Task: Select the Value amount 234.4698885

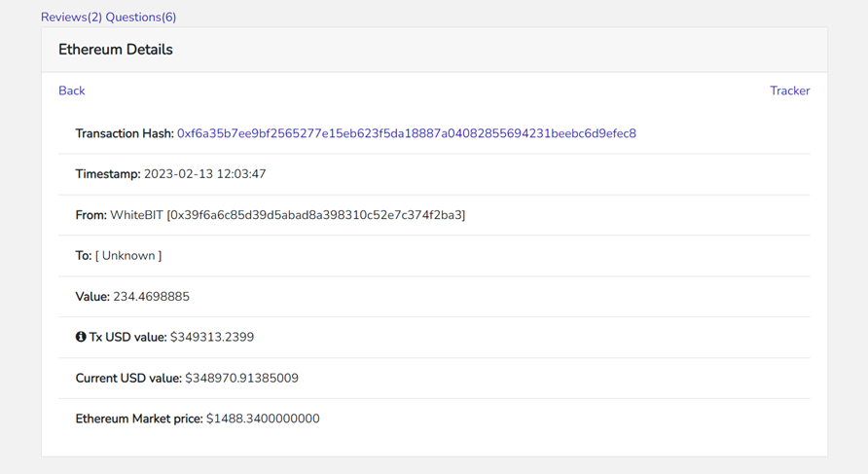Action: (x=151, y=297)
